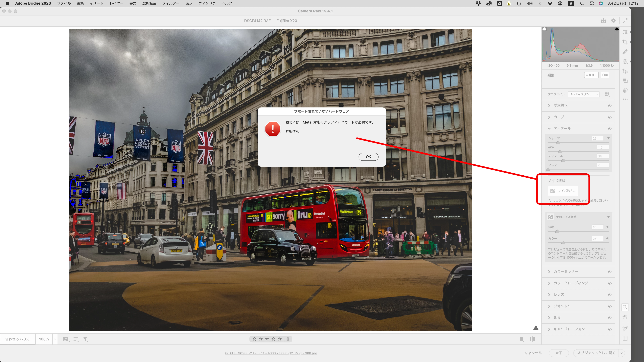Click OK in the unsupported hardware dialog
The height and width of the screenshot is (362, 644).
[368, 157]
